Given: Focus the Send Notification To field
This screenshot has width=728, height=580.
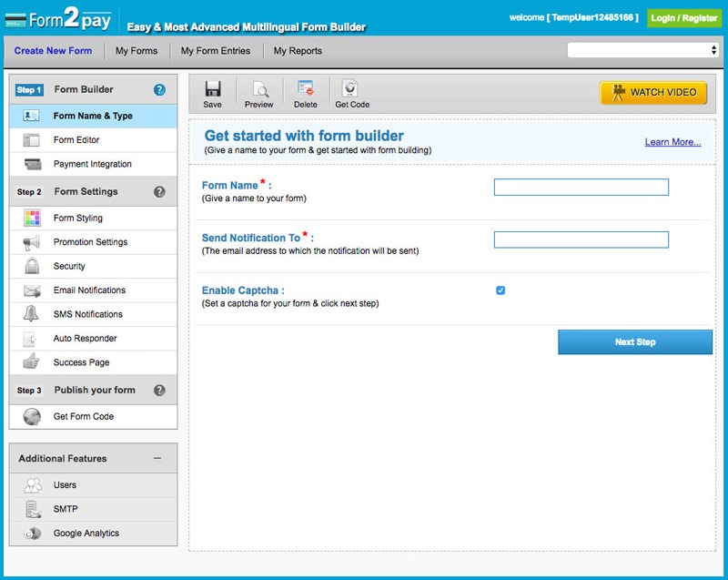Looking at the screenshot, I should pyautogui.click(x=581, y=239).
